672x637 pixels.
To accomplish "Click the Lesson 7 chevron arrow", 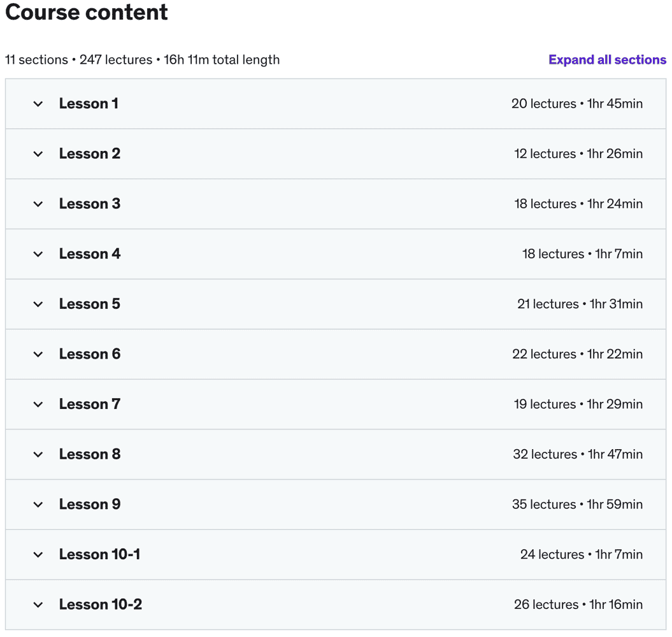I will coord(38,404).
